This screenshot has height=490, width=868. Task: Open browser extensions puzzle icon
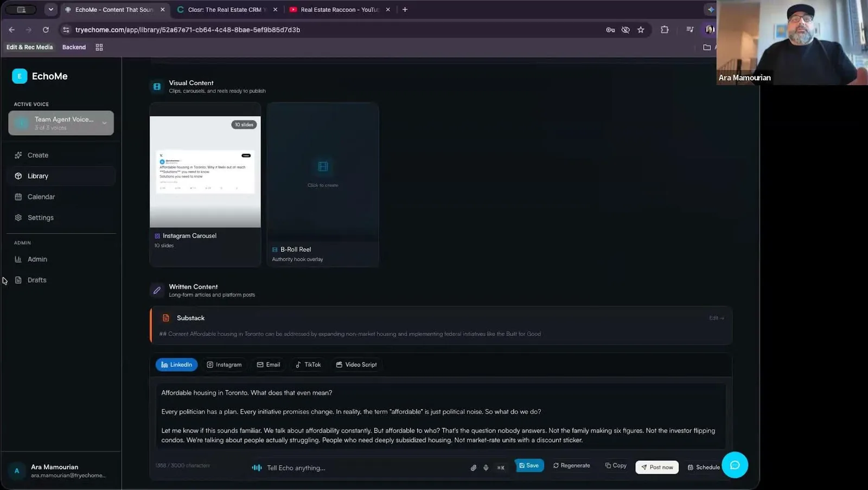[x=665, y=30]
